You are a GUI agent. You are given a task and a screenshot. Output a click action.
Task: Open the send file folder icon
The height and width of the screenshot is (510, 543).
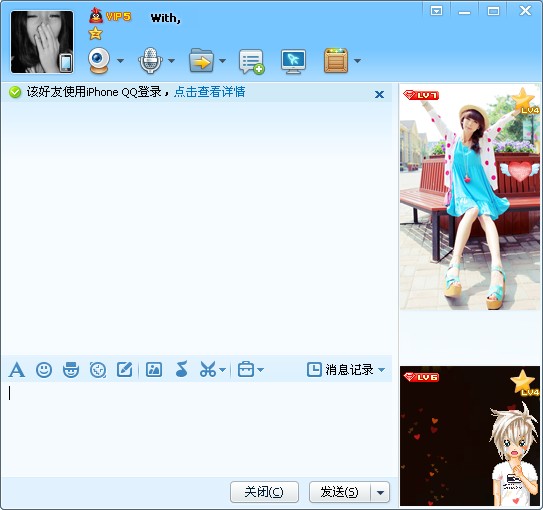201,61
